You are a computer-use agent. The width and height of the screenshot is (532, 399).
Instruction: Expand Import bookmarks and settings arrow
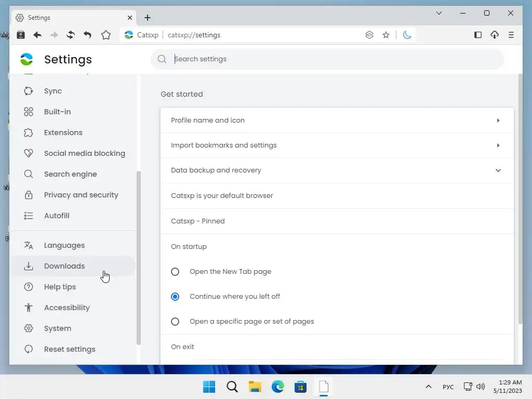point(498,145)
